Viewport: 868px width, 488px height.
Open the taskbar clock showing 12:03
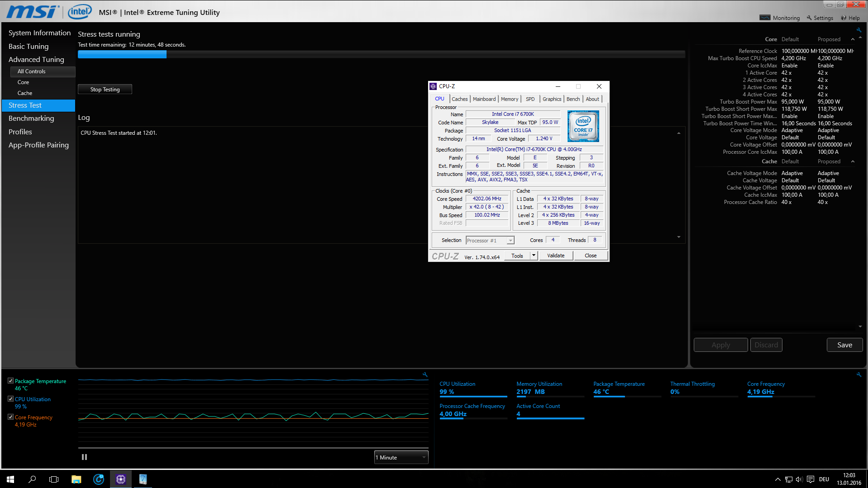click(849, 479)
